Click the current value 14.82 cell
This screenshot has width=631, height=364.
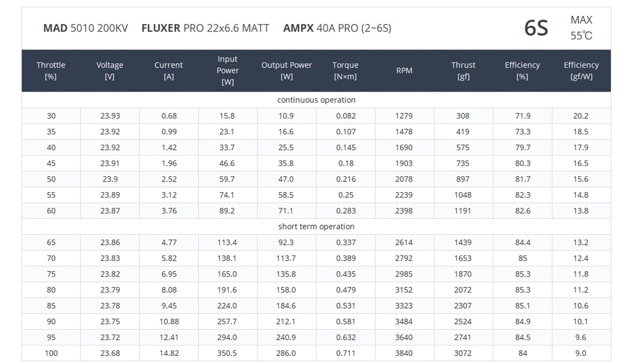tap(169, 353)
